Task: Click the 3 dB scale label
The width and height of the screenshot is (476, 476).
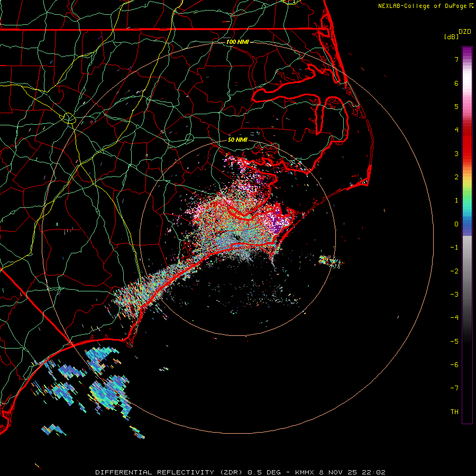Action: 456,153
